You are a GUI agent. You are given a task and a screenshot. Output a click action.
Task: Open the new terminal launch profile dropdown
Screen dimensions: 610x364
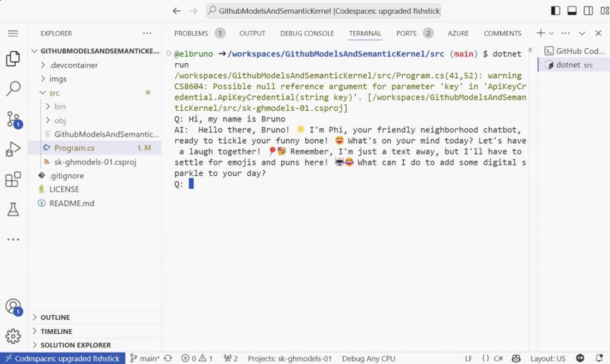coord(552,33)
